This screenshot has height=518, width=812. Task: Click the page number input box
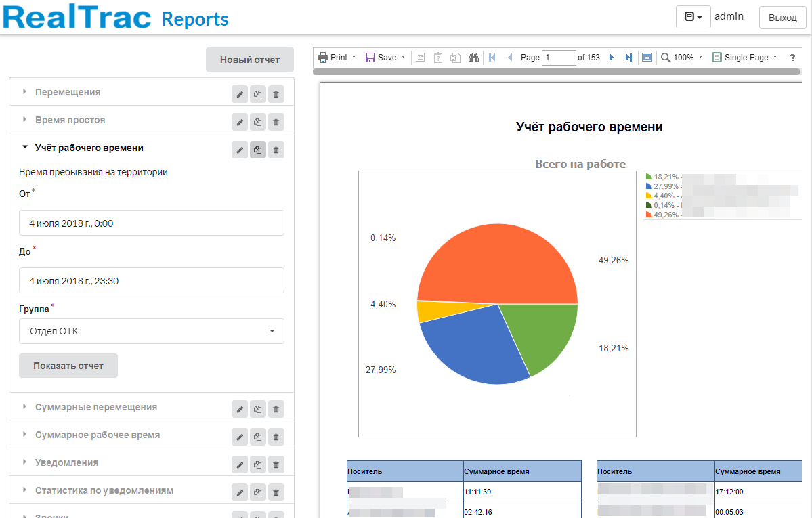coord(559,58)
